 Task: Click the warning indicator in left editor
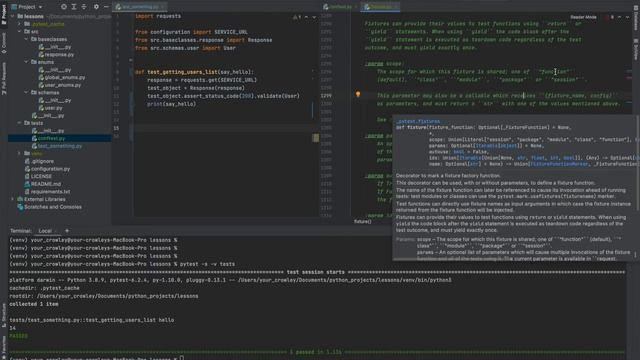click(x=297, y=17)
